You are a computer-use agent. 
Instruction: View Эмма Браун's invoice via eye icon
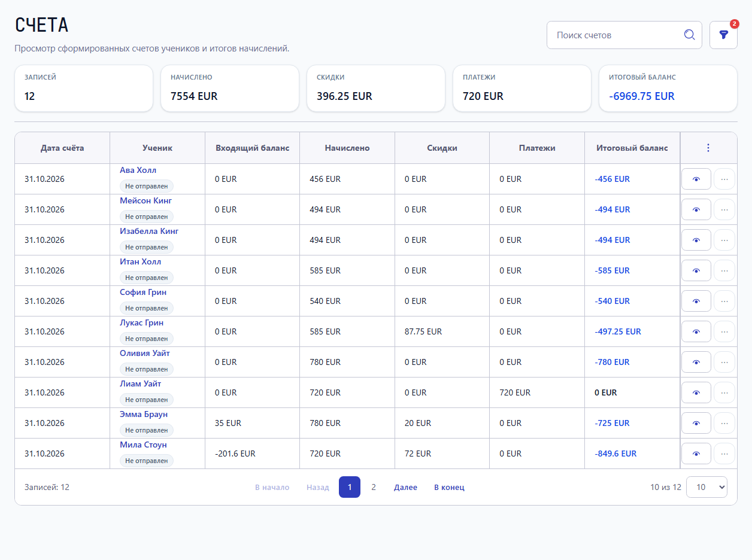tap(696, 423)
